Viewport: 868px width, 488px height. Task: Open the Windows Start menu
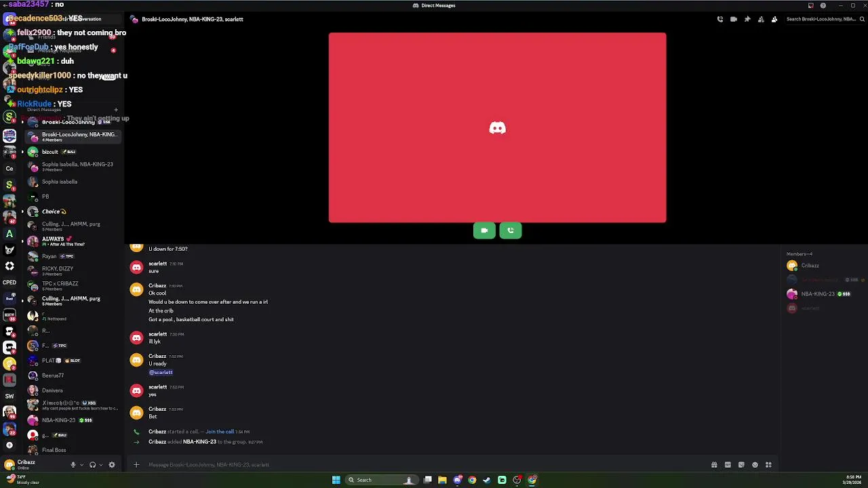click(x=336, y=480)
